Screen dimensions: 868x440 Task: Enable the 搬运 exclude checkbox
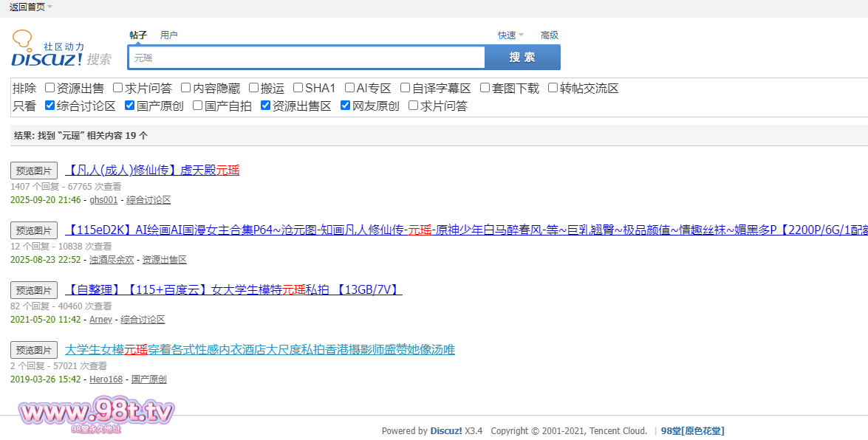[254, 88]
